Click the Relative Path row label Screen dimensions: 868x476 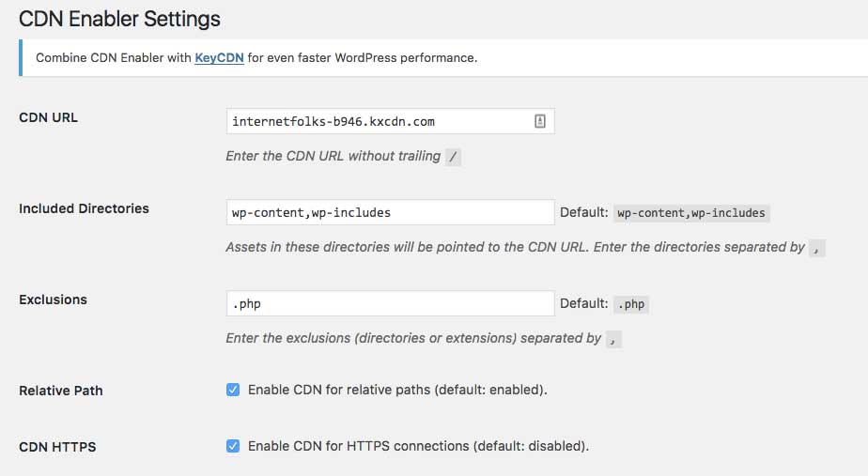tap(61, 391)
